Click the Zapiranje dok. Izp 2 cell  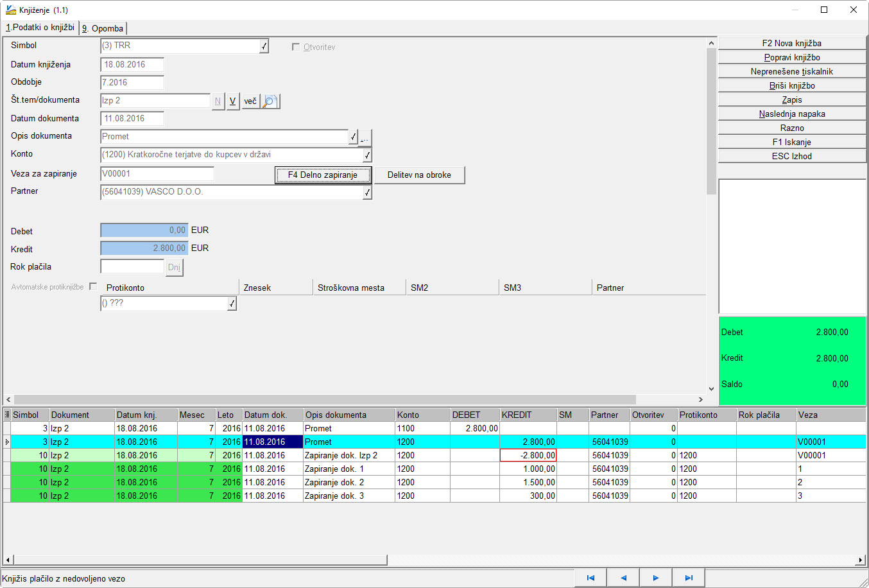point(349,455)
